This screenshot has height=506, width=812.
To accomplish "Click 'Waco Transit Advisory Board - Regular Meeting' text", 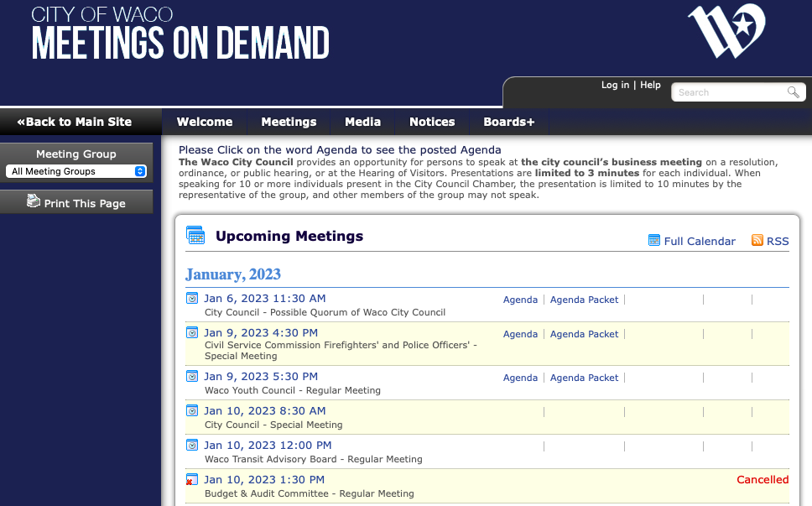I will pos(313,459).
